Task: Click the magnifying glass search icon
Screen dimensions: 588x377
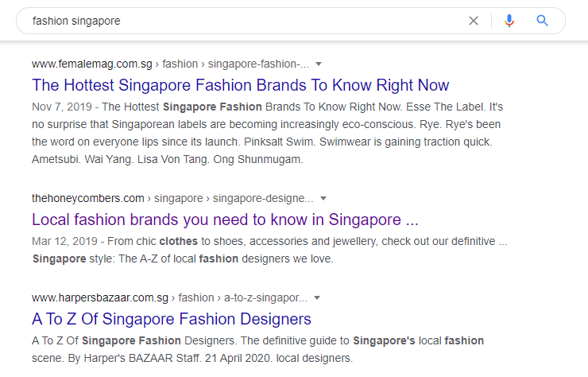Action: click(542, 21)
